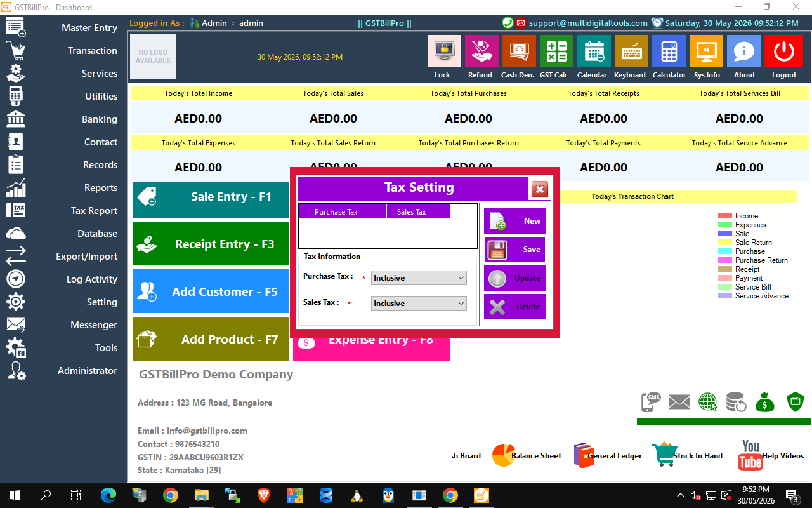812x508 pixels.
Task: Click the green money bag icon
Action: pyautogui.click(x=765, y=402)
